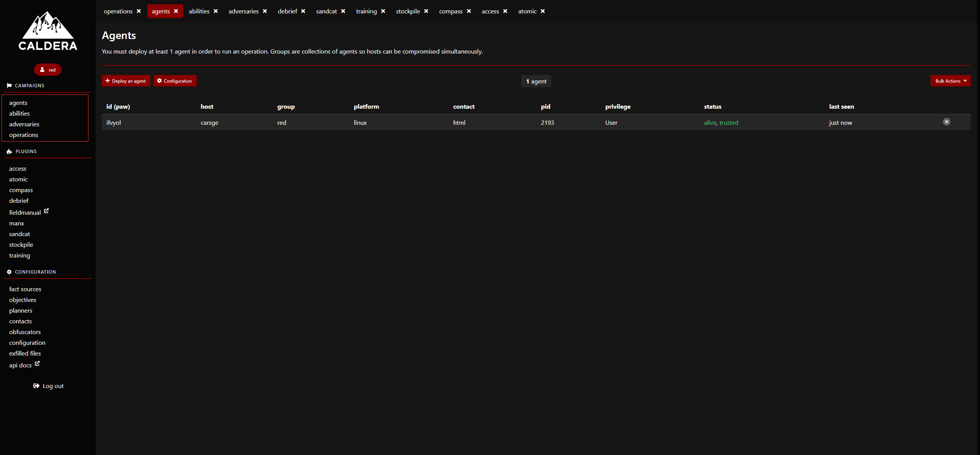Open fact sources in Configuration section
Image resolution: width=980 pixels, height=455 pixels.
tap(25, 289)
